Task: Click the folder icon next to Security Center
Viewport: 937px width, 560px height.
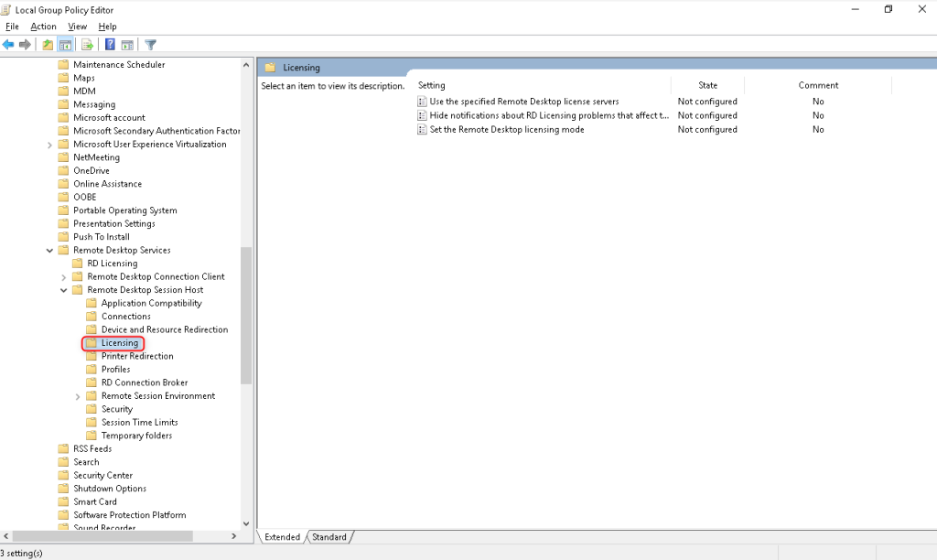Action: click(63, 475)
